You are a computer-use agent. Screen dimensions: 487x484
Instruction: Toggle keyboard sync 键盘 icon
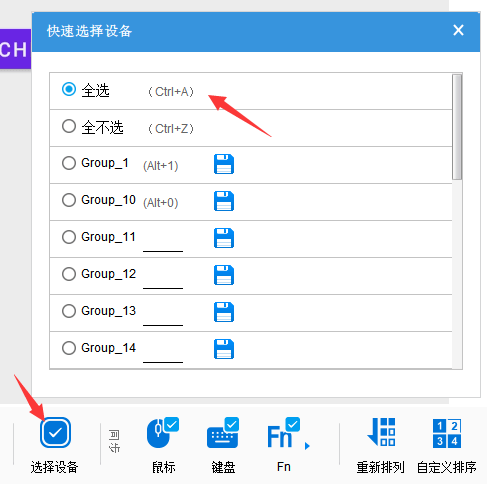[x=223, y=432]
